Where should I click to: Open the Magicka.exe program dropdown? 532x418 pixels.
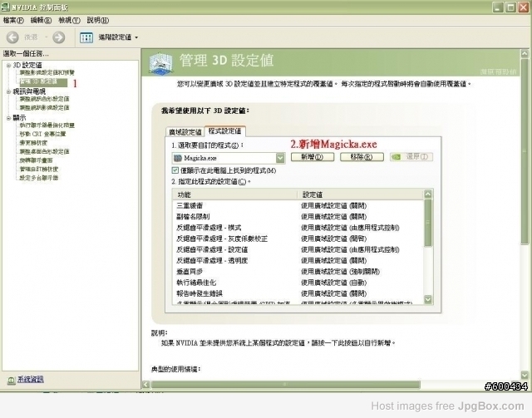[x=279, y=157]
